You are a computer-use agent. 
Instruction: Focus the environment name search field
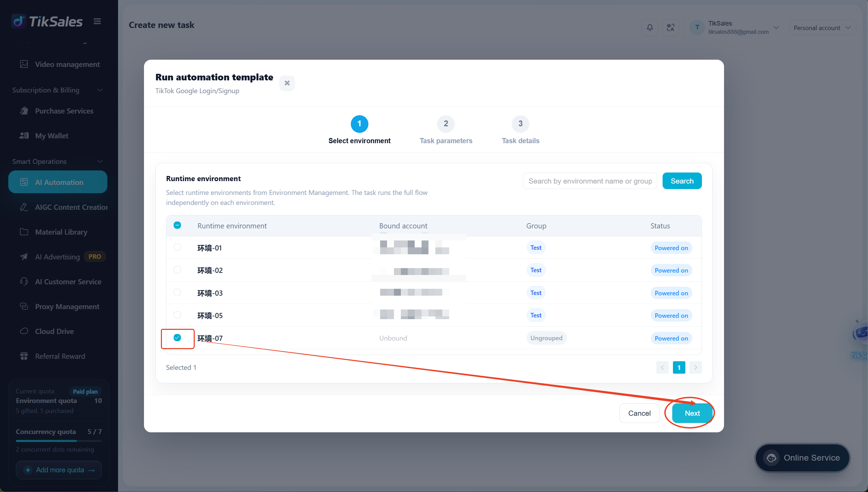tap(590, 181)
